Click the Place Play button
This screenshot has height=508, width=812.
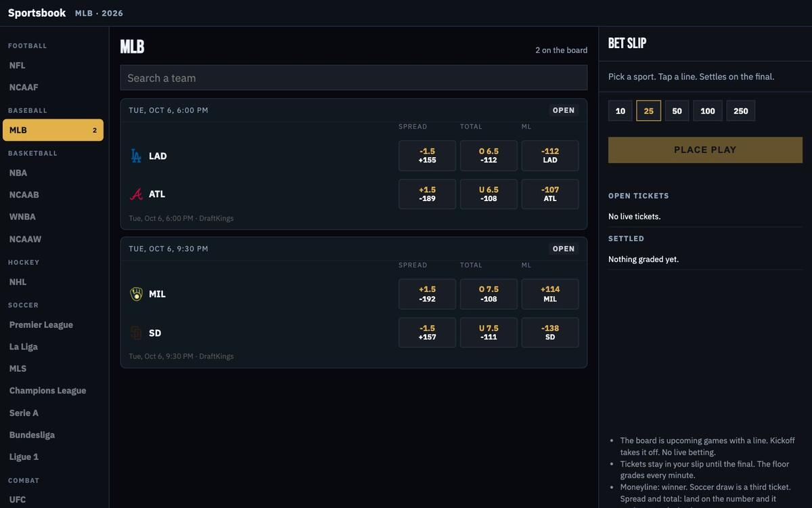pos(705,150)
